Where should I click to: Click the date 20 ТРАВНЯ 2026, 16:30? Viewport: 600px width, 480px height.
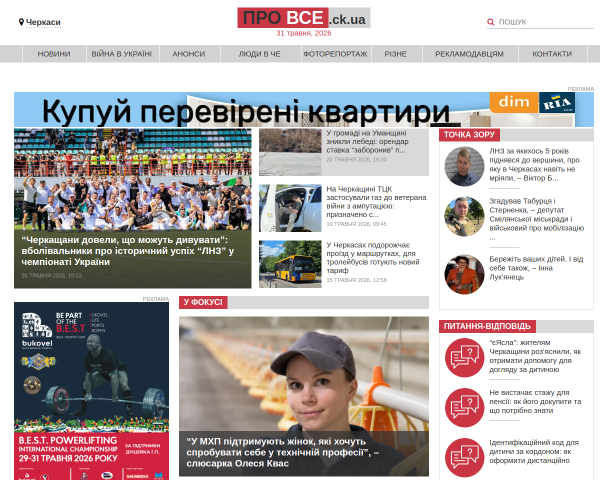click(357, 160)
